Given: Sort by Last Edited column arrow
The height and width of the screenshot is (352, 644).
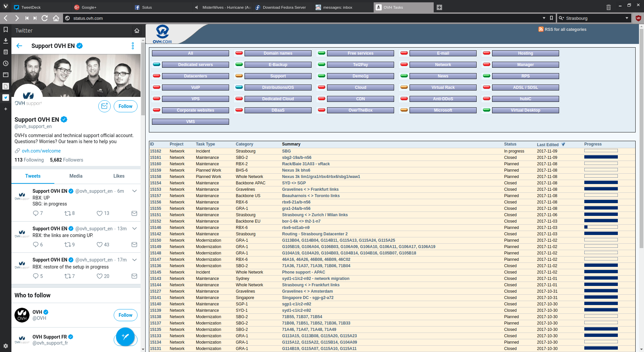Looking at the screenshot, I should coord(563,144).
